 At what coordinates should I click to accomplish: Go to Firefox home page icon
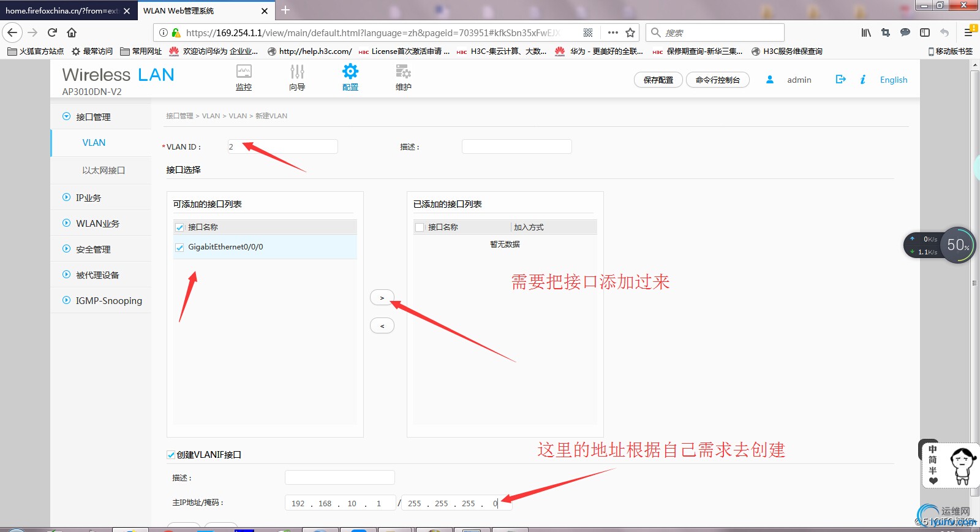pyautogui.click(x=72, y=32)
